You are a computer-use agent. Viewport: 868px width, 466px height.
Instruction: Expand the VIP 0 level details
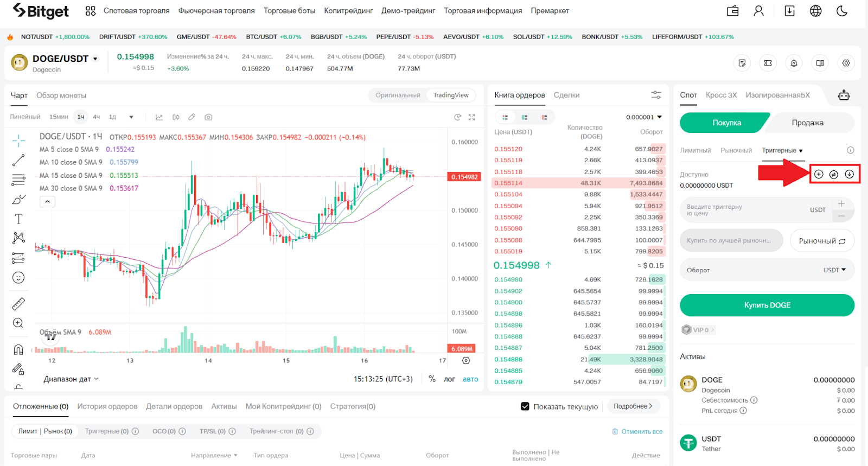pos(698,330)
